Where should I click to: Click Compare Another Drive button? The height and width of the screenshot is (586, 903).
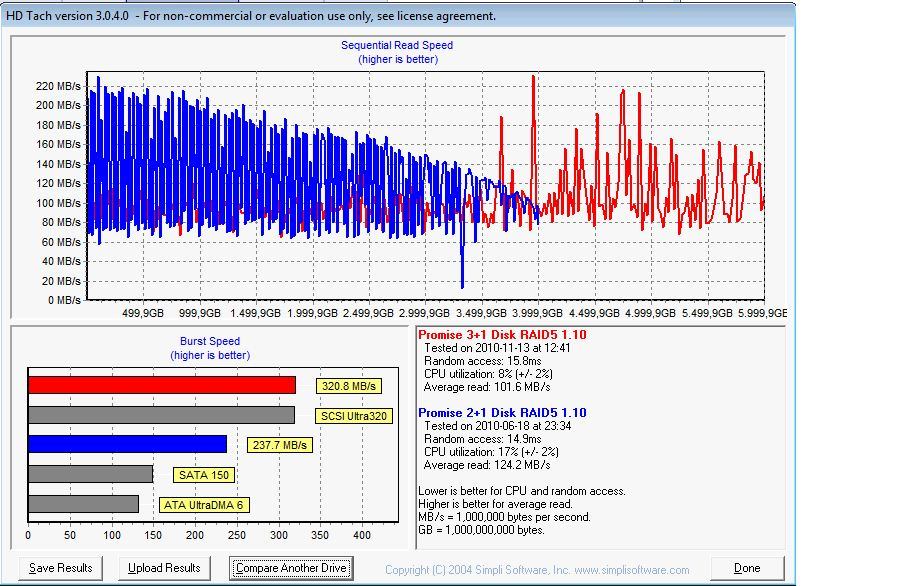click(x=291, y=568)
